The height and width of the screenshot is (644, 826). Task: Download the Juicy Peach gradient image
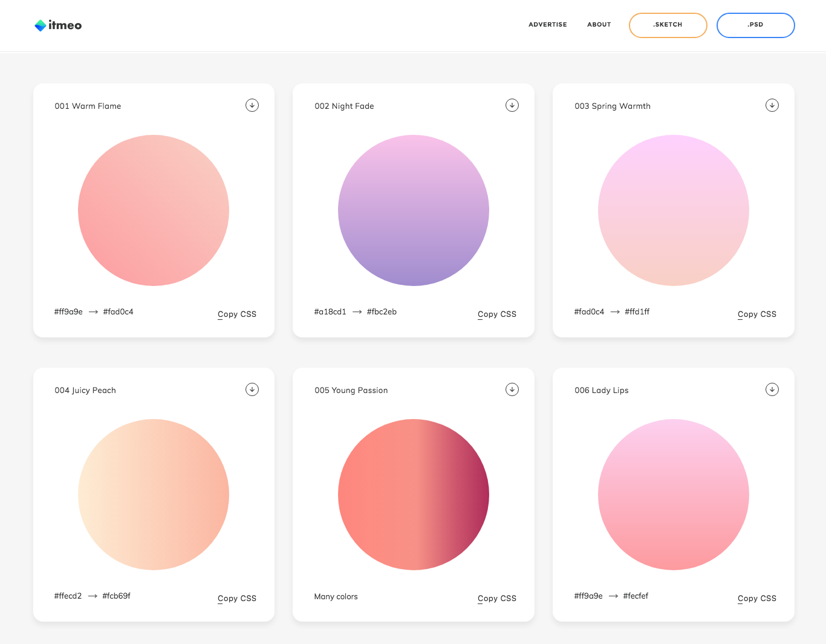pos(252,389)
